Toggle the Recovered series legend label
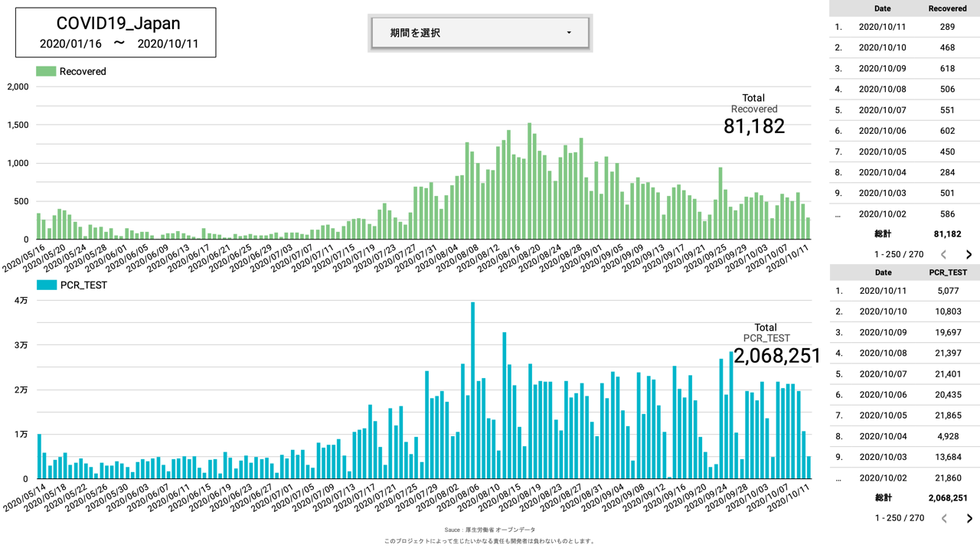Viewport: 980px width, 551px height. click(83, 71)
